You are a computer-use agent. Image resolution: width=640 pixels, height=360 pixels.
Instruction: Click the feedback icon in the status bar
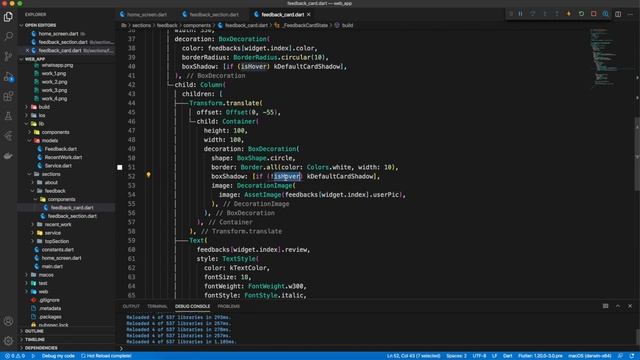pos(620,356)
